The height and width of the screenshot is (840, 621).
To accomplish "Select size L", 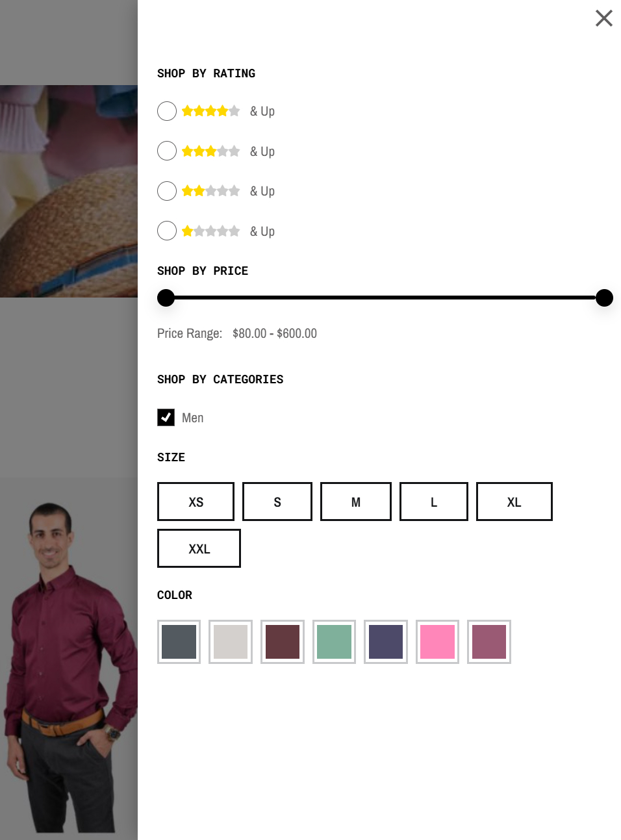I will click(434, 502).
